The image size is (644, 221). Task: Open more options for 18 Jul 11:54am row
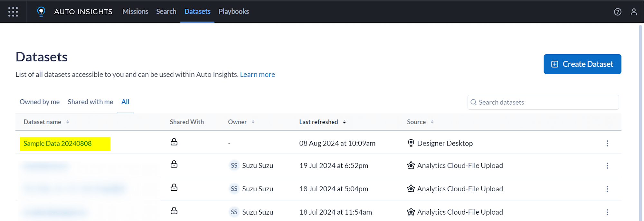point(607,212)
